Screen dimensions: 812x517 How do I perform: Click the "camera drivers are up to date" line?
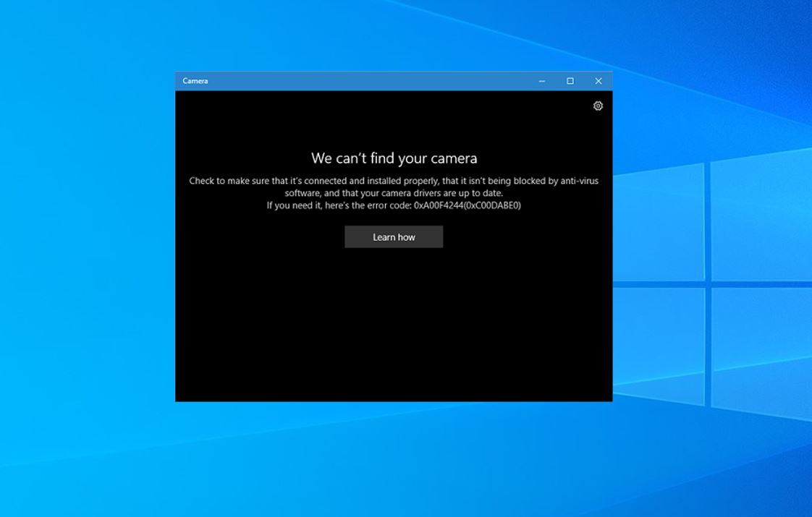coord(394,193)
